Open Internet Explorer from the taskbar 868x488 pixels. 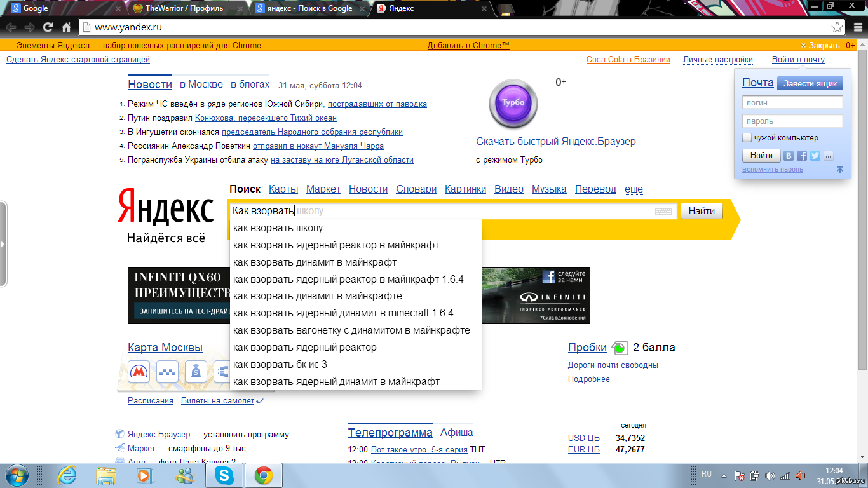coord(67,475)
